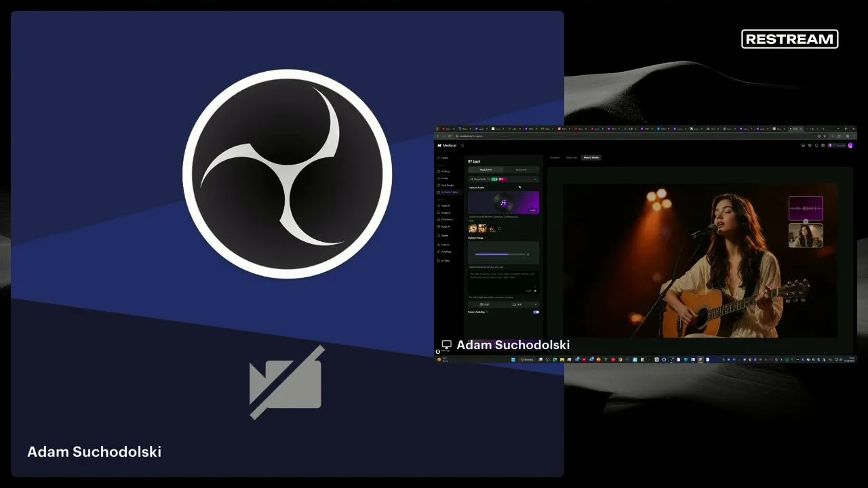
Task: Click the Upload Audio area with vinyl record
Action: point(503,203)
